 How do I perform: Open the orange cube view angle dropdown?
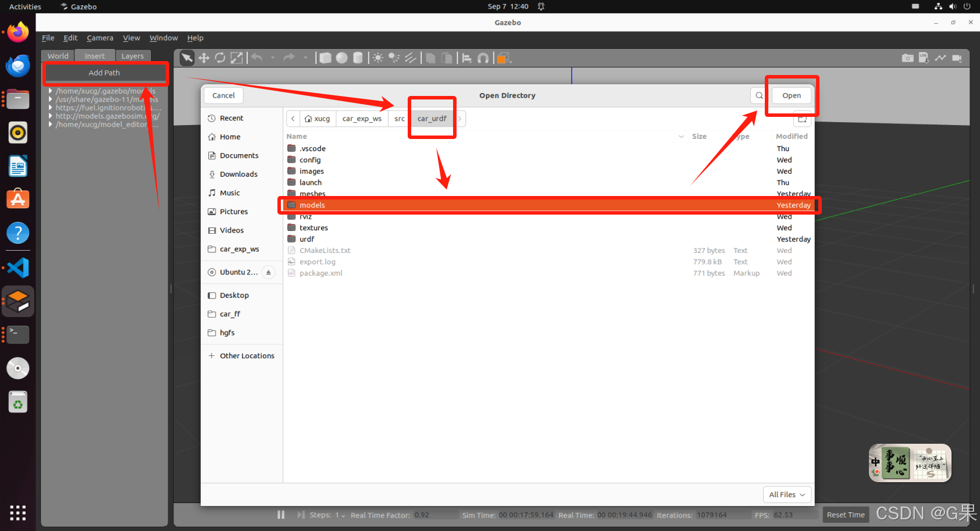coord(504,58)
